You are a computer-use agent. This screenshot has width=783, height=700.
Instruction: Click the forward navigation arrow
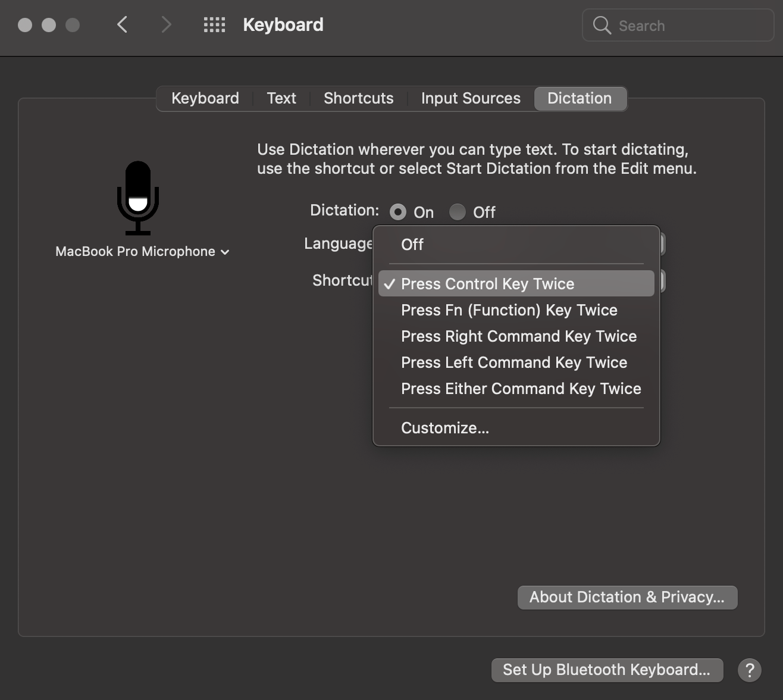(166, 25)
